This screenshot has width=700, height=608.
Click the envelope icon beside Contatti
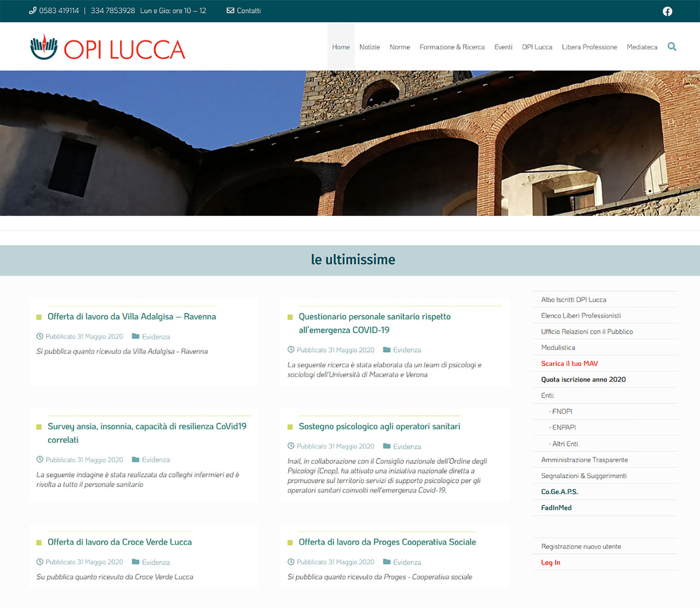(x=230, y=10)
